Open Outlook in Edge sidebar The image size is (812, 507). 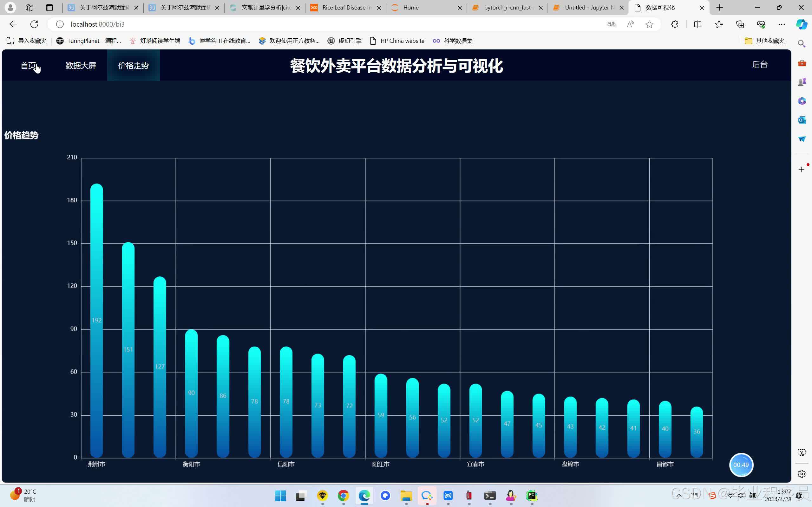(802, 120)
